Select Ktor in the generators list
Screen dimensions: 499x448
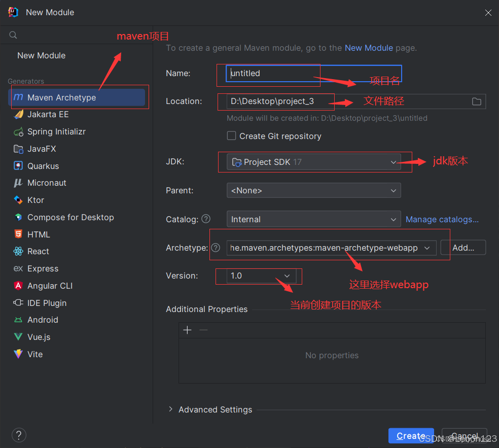[x=77, y=200]
